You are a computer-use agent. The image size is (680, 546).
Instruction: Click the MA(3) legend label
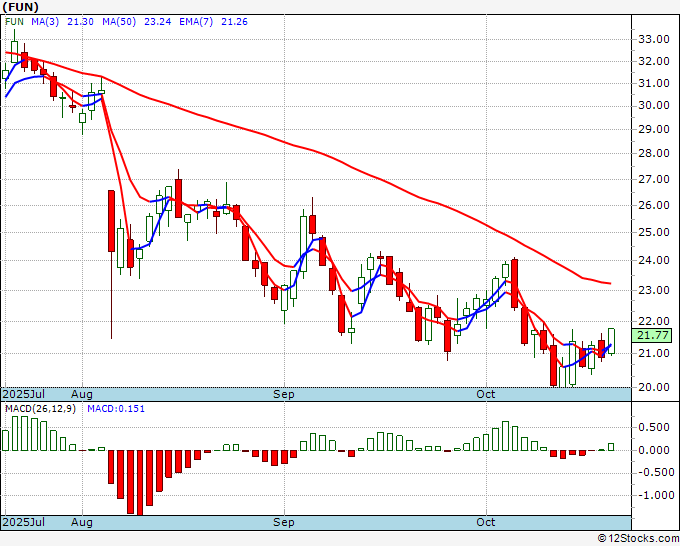pos(45,22)
